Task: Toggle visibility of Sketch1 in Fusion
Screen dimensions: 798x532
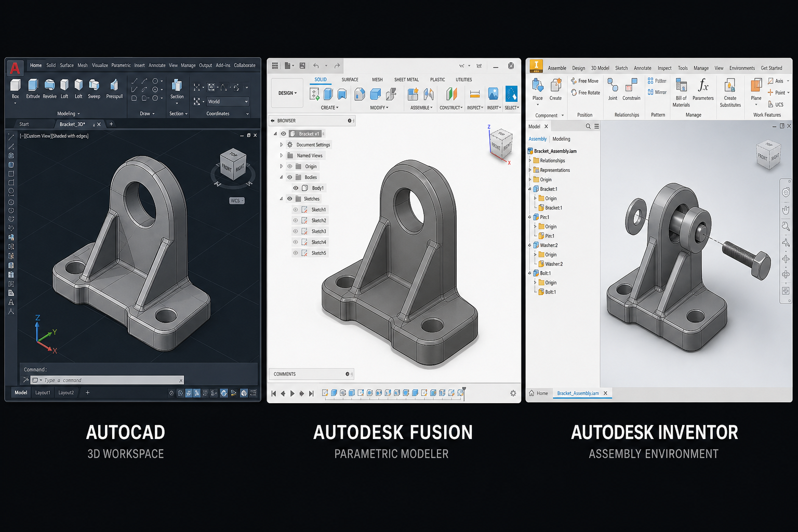Action: click(x=296, y=210)
